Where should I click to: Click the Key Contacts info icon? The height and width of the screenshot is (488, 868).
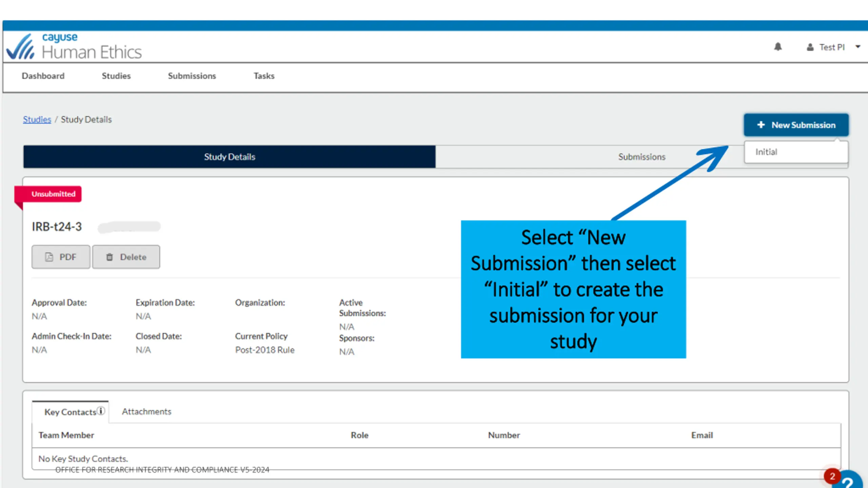click(x=101, y=411)
